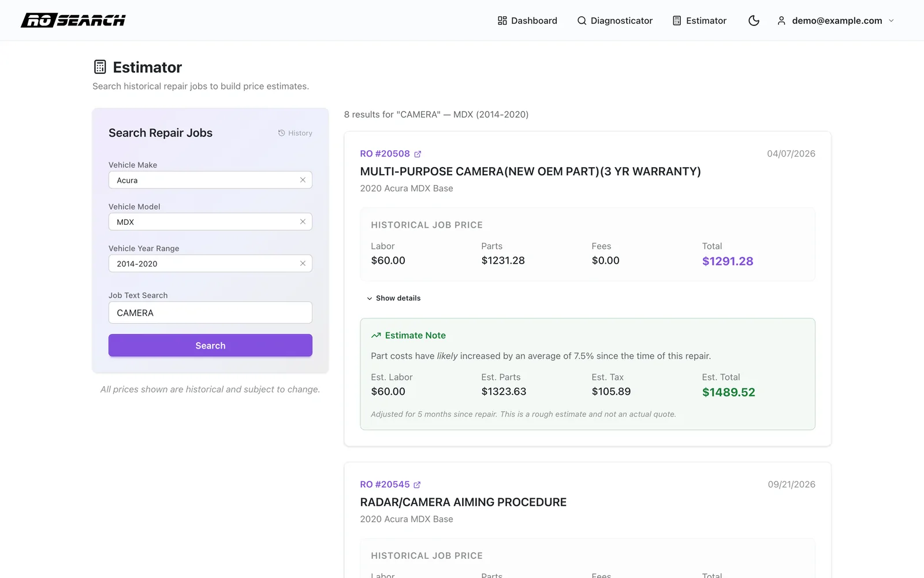Focus the Job Text Search input
Image resolution: width=924 pixels, height=578 pixels.
[210, 313]
